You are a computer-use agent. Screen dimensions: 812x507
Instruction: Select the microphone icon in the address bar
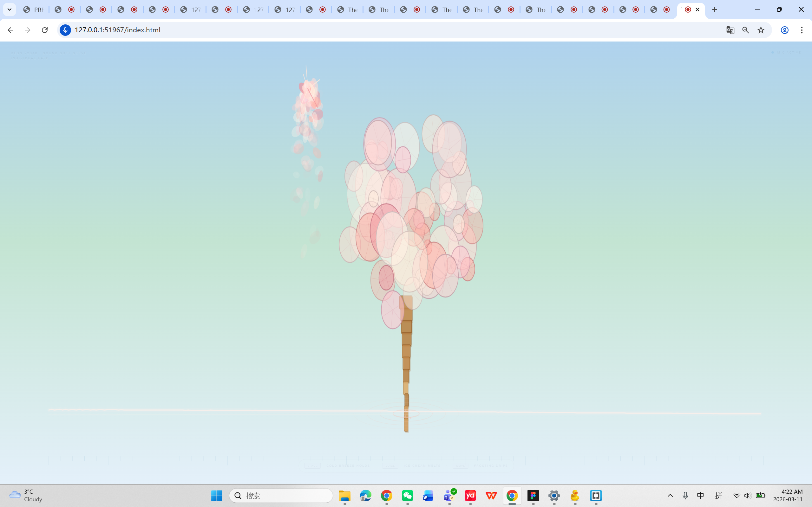(x=65, y=30)
